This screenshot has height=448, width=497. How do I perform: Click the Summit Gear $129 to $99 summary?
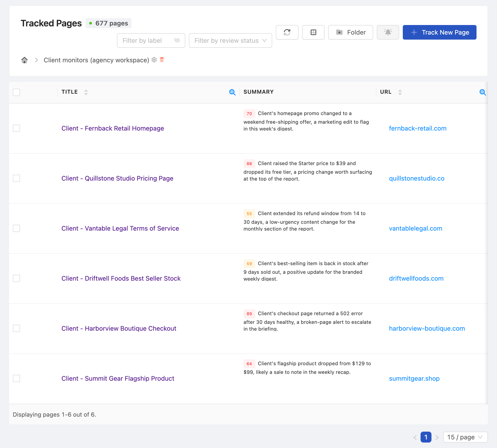coord(308,368)
